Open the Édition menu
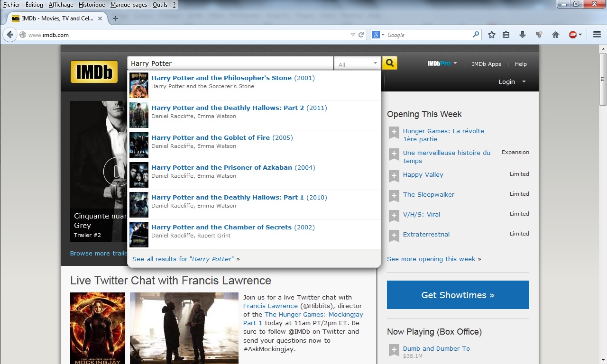 pyautogui.click(x=34, y=5)
